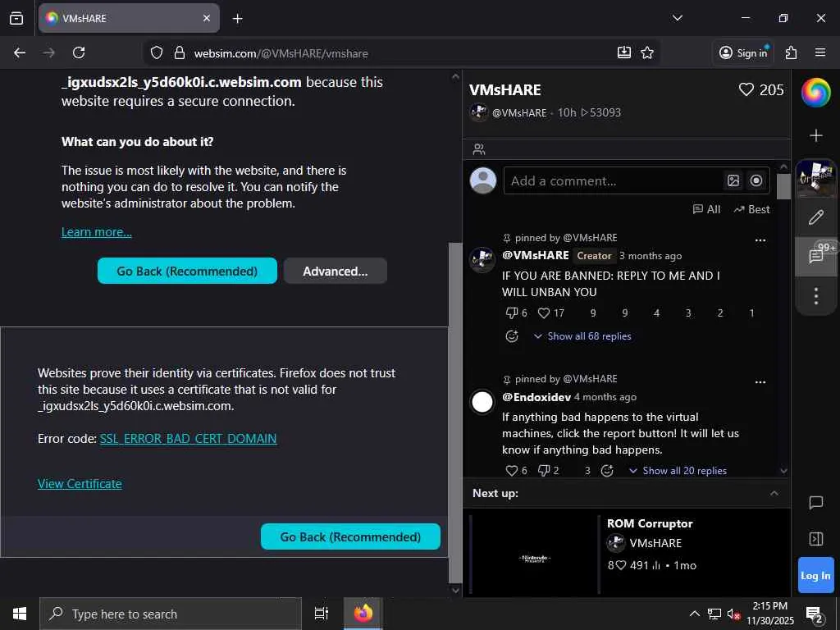Like VMsHARE's pinned comment with 17 hearts
840x630 pixels.
[x=544, y=313]
